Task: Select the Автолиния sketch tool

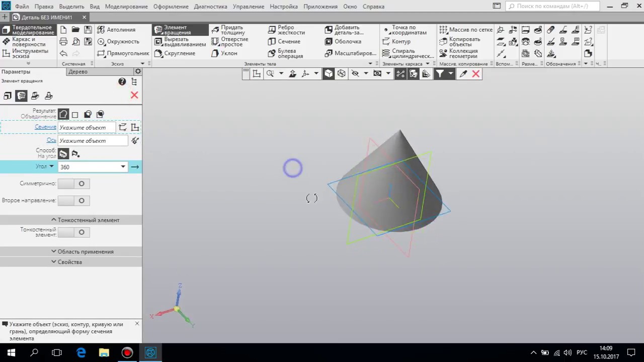Action: click(x=116, y=30)
